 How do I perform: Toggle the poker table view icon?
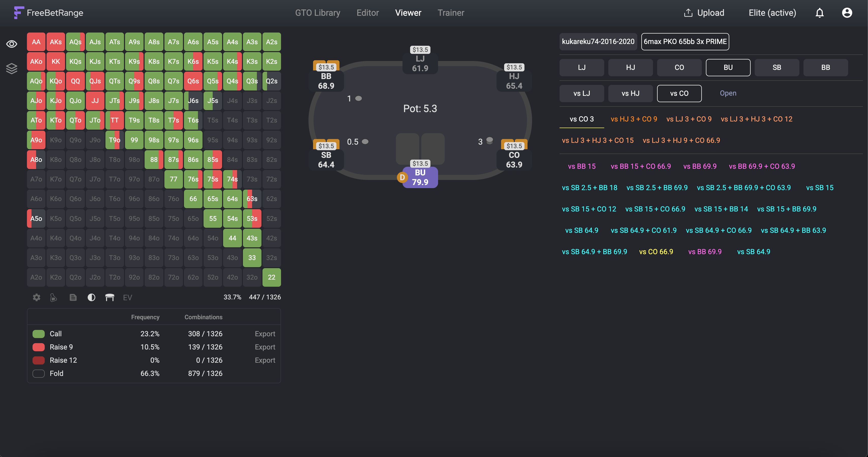click(x=110, y=297)
